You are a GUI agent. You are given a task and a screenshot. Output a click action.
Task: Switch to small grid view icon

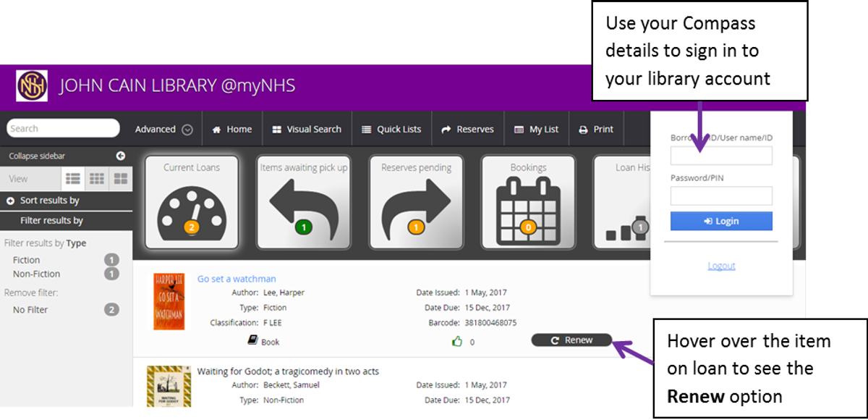[x=97, y=178]
